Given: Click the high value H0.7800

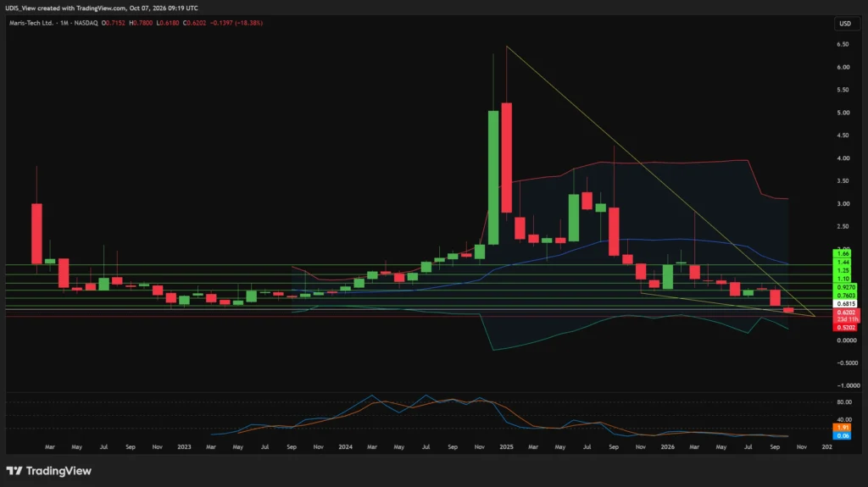Looking at the screenshot, I should pyautogui.click(x=141, y=23).
